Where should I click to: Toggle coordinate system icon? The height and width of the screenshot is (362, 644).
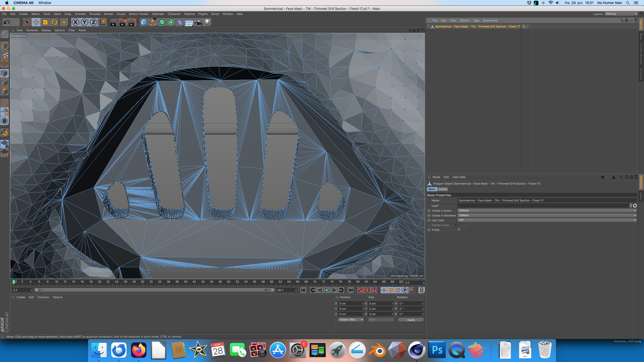click(x=103, y=22)
